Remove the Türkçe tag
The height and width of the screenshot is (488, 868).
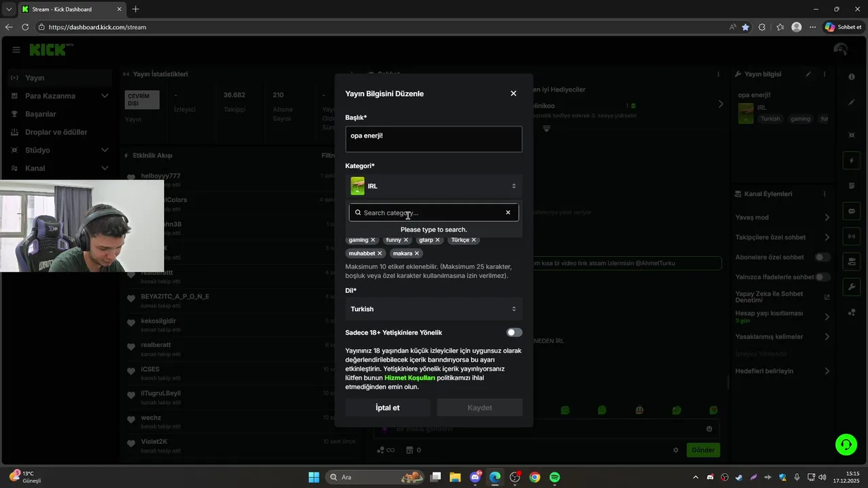click(474, 240)
